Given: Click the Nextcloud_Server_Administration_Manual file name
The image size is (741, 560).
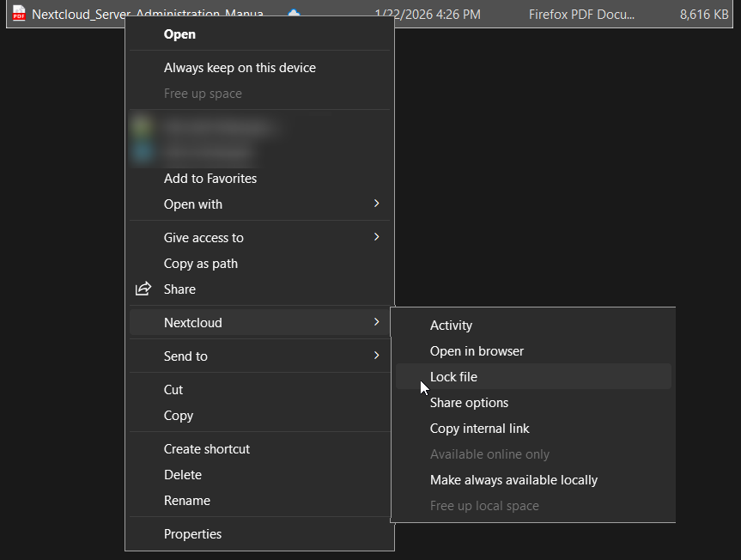Looking at the screenshot, I should point(148,13).
